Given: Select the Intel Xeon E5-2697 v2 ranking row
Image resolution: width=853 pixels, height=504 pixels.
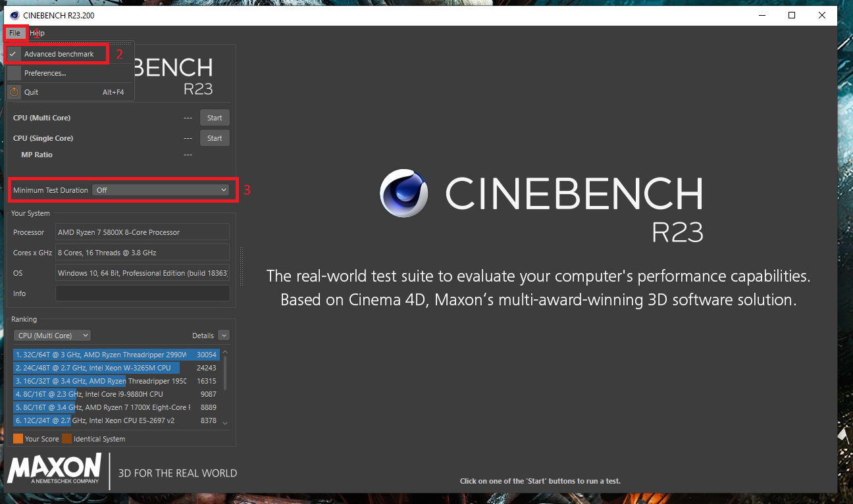Looking at the screenshot, I should tap(116, 420).
